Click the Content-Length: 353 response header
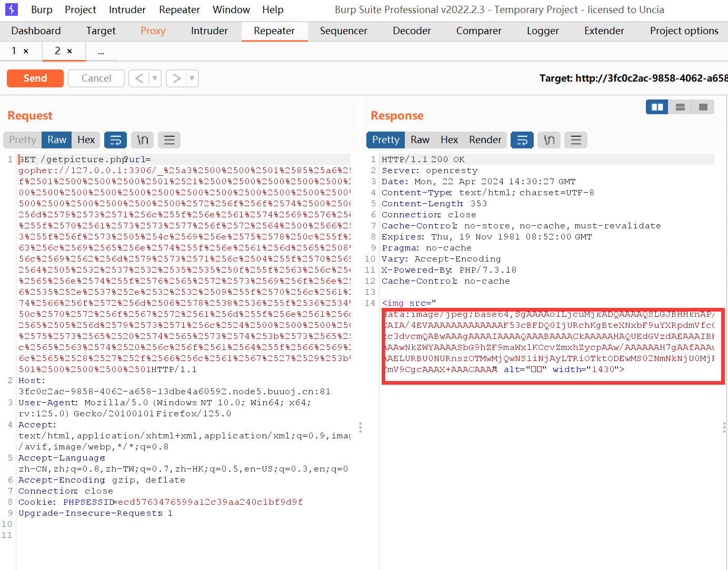Screen dimensions: 728x570 [x=434, y=204]
